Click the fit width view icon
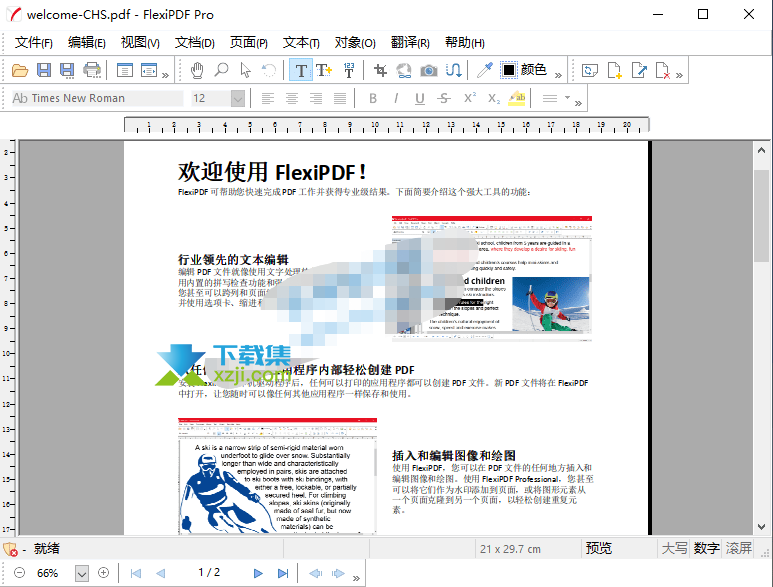 pos(148,70)
